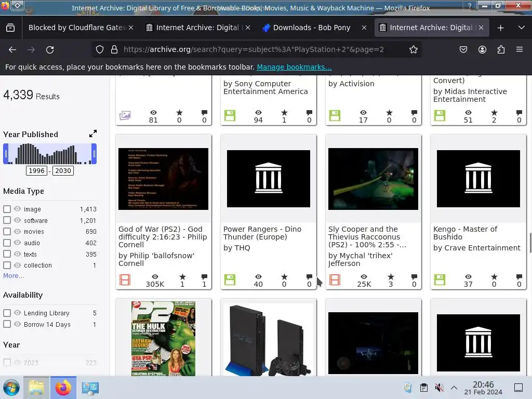Open the tracking protection shield icon
The width and height of the screenshot is (532, 399).
pyautogui.click(x=99, y=49)
